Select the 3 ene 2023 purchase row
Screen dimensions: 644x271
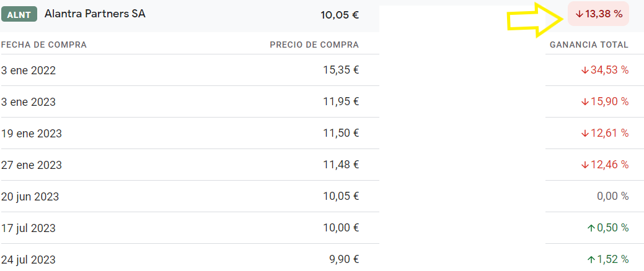click(322, 101)
